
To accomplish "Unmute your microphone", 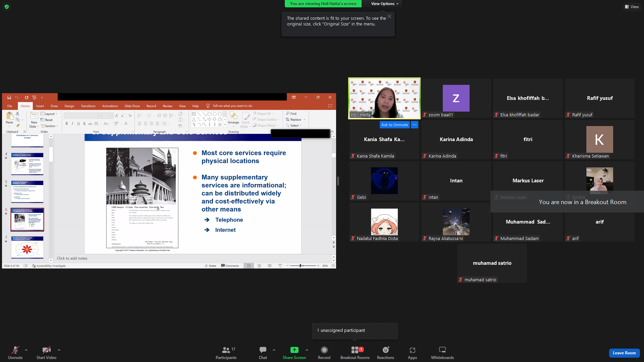I will [15, 353].
